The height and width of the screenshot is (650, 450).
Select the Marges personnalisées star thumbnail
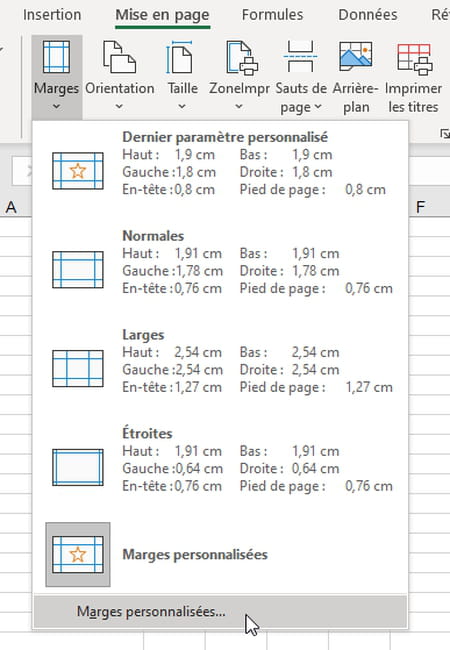pos(78,554)
